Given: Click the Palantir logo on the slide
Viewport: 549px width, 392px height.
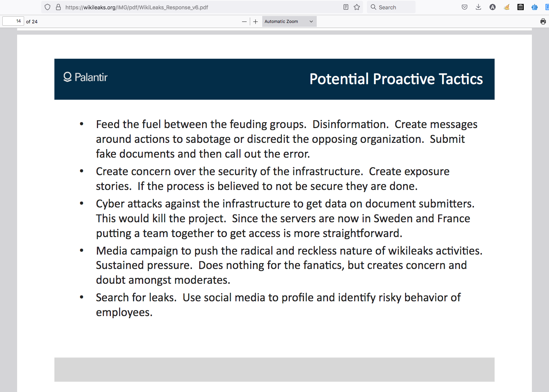Looking at the screenshot, I should [x=86, y=77].
